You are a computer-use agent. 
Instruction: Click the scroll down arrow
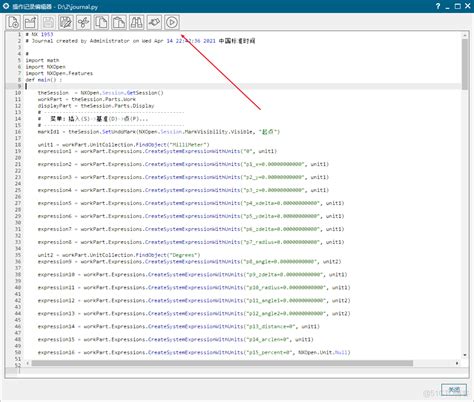465,355
